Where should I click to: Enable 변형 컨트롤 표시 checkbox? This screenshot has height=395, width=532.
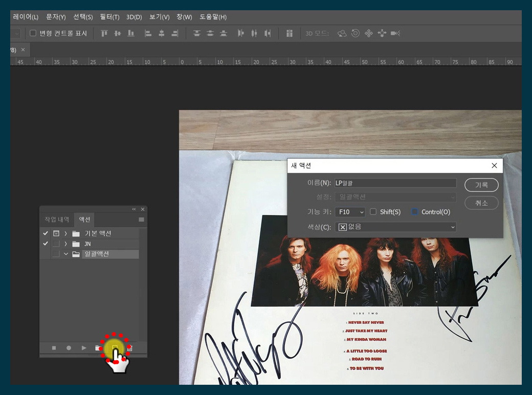(x=33, y=33)
